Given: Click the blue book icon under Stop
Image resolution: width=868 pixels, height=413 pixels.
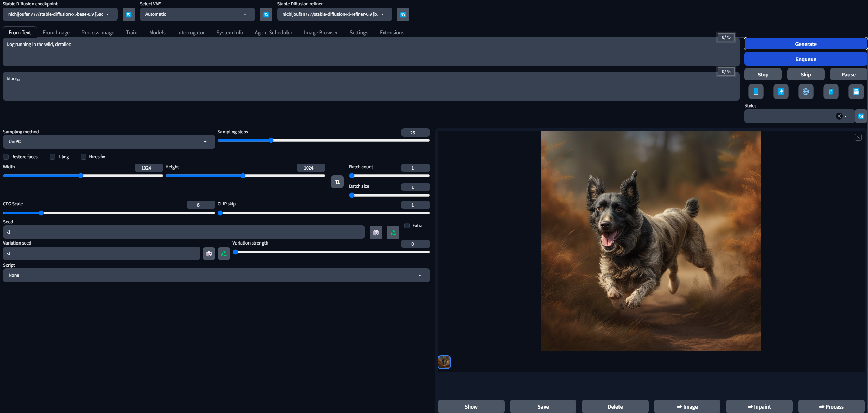Looking at the screenshot, I should pos(756,91).
